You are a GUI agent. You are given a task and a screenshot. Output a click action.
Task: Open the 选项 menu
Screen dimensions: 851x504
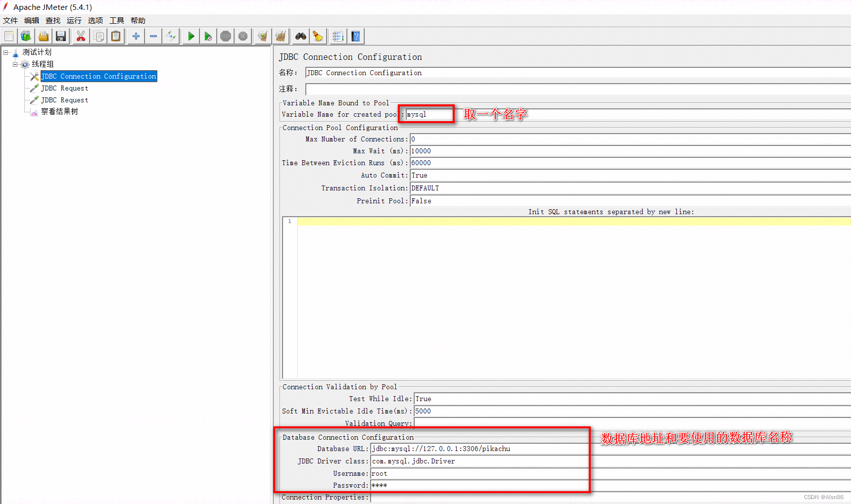click(95, 20)
